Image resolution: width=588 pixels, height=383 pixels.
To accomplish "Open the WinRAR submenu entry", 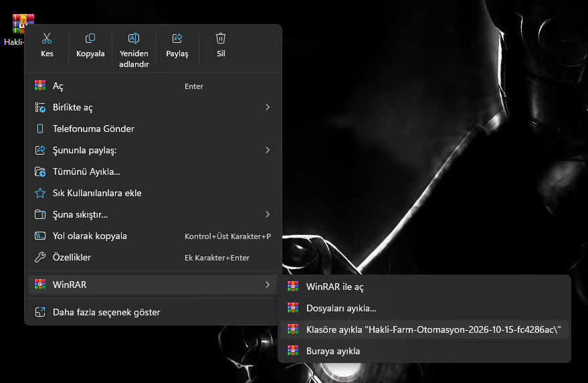I will click(154, 285).
